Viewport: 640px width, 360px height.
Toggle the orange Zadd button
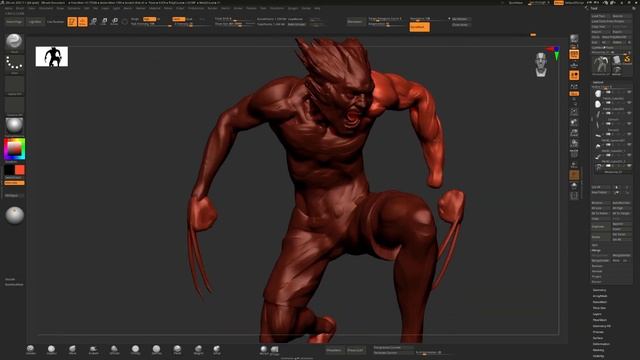pyautogui.click(x=178, y=19)
